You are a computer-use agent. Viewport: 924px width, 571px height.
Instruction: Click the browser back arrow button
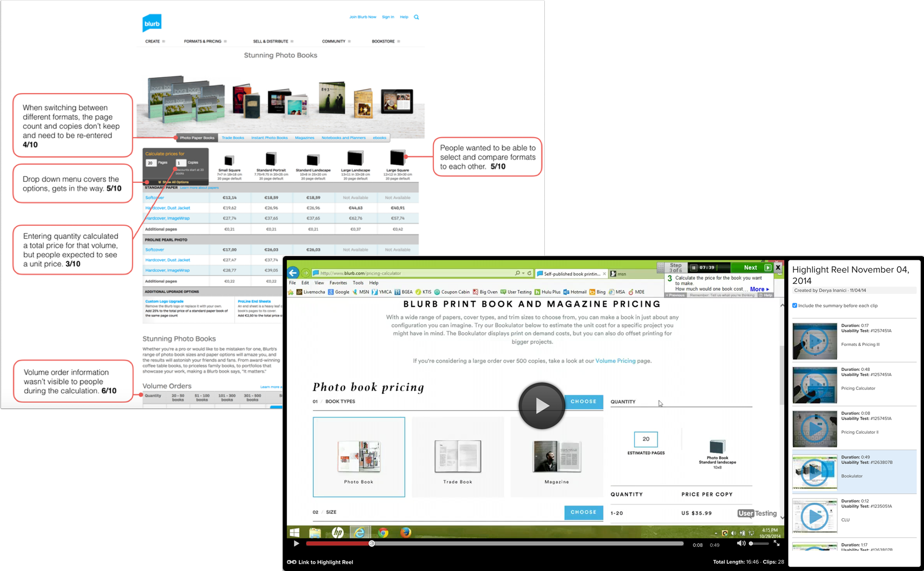click(293, 273)
